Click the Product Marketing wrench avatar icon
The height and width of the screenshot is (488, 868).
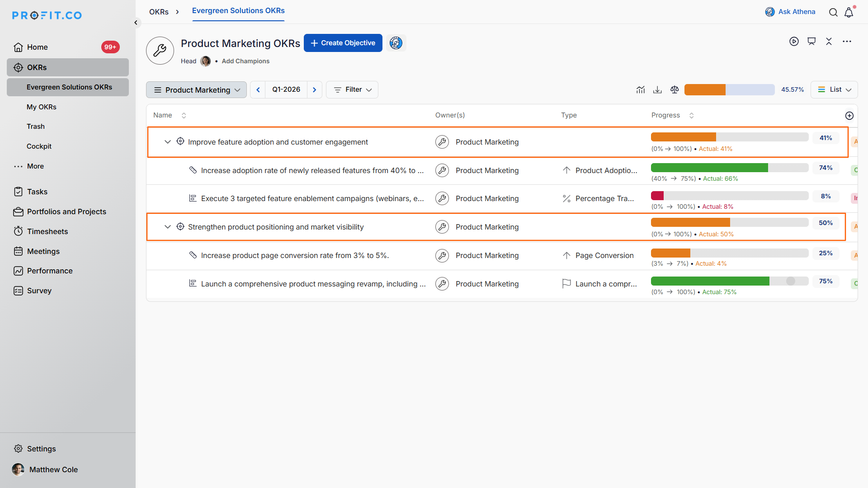coord(160,51)
